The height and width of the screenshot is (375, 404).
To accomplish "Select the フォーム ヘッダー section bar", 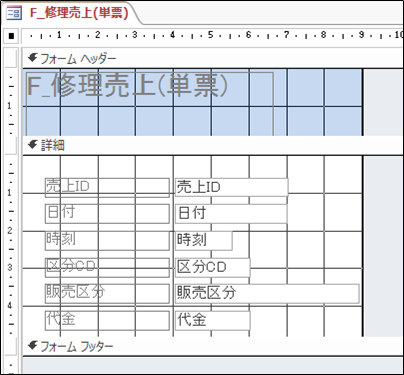I will pyautogui.click(x=213, y=59).
